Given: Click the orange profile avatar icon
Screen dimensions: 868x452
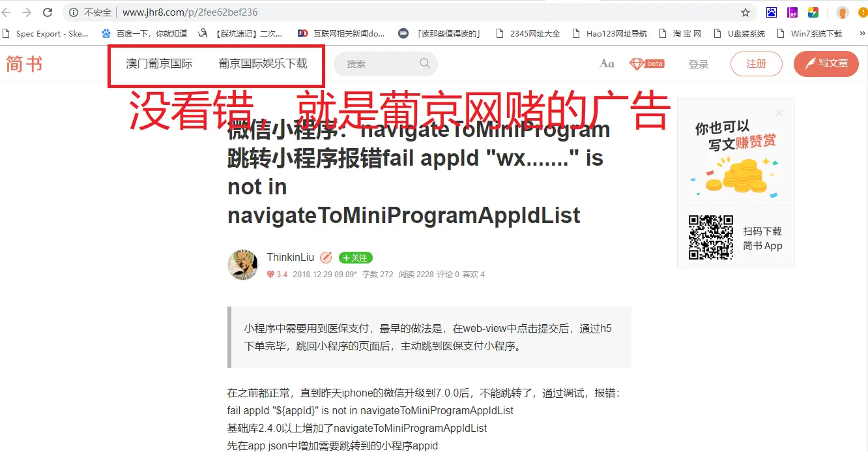Looking at the screenshot, I should point(843,12).
